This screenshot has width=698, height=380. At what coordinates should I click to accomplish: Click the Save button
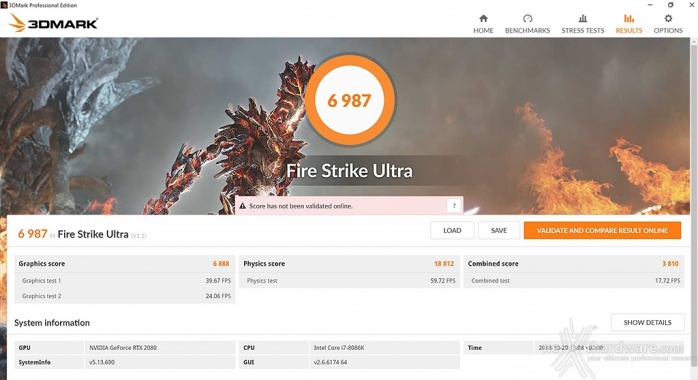click(499, 230)
